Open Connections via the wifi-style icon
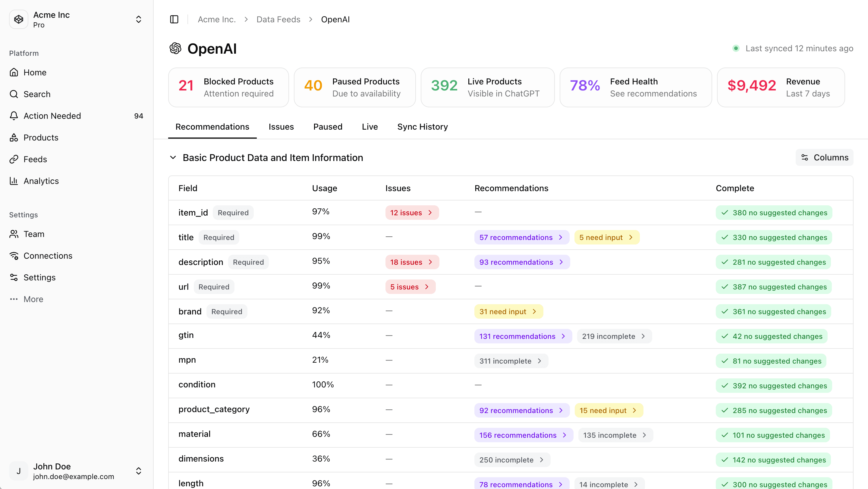Viewport: 868px width, 489px height. (14, 255)
